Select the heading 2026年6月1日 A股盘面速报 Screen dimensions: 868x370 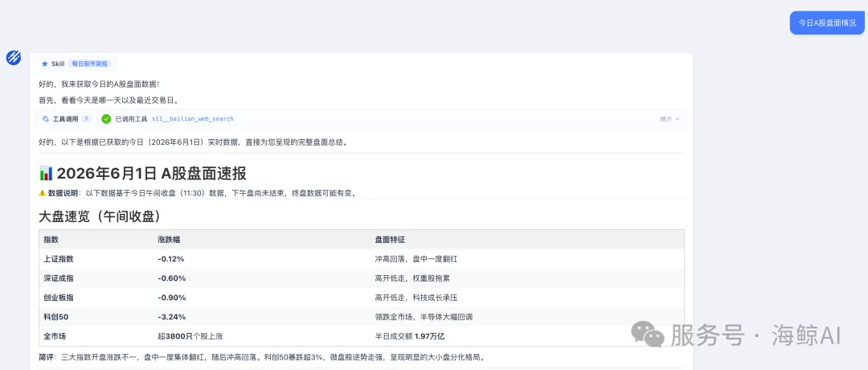coord(152,174)
